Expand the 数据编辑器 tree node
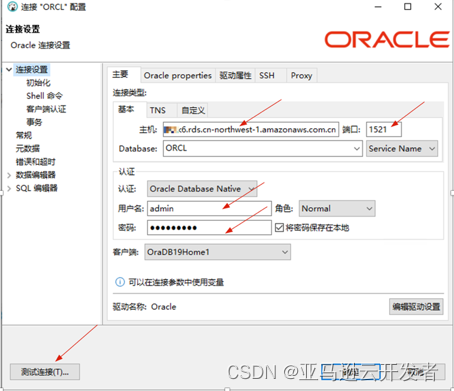Screen dimensions: 454x391 (x=9, y=175)
